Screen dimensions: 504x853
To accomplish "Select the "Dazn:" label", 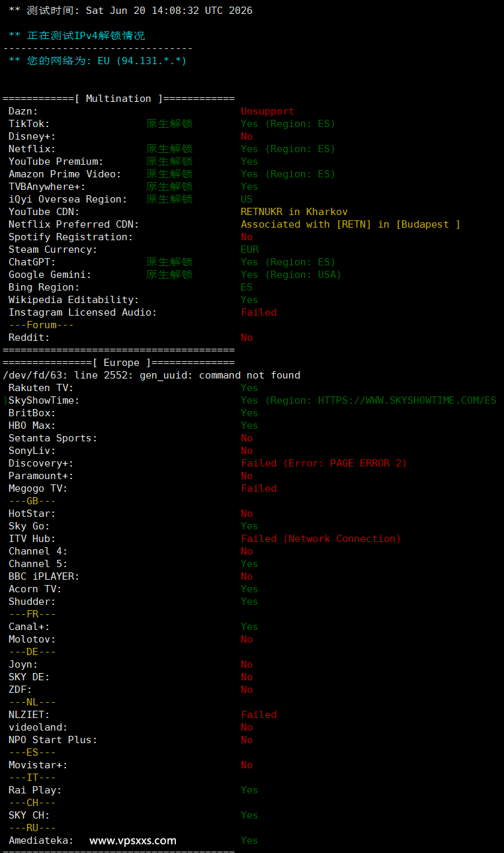I will [23, 111].
